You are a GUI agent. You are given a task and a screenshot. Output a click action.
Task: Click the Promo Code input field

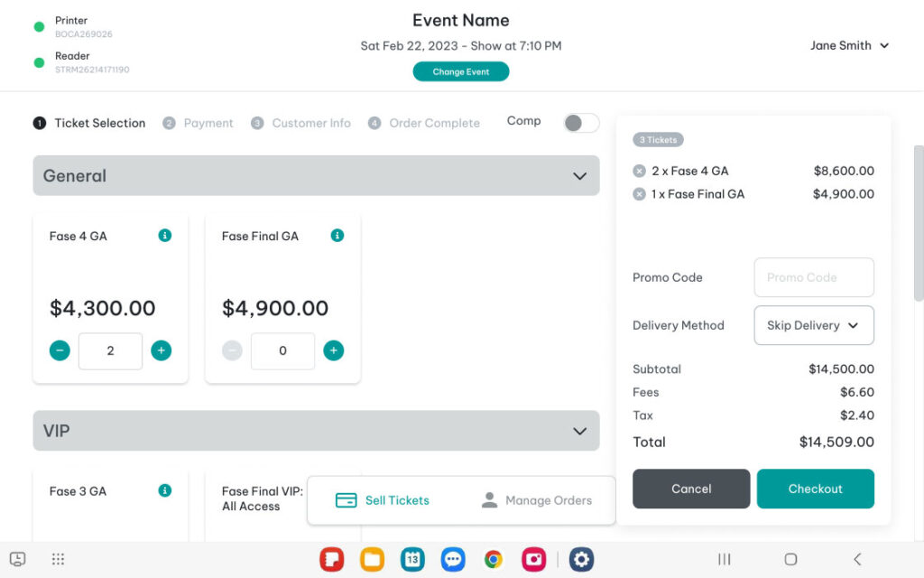(x=814, y=278)
